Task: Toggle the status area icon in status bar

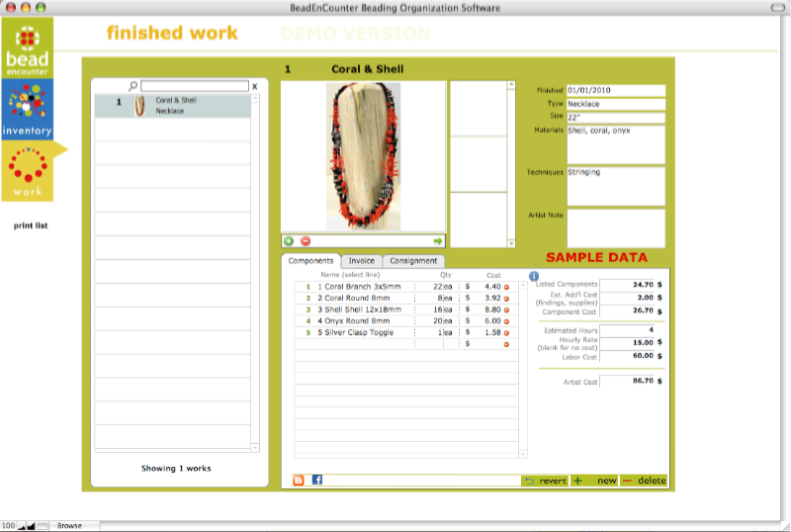Action: tap(43, 526)
